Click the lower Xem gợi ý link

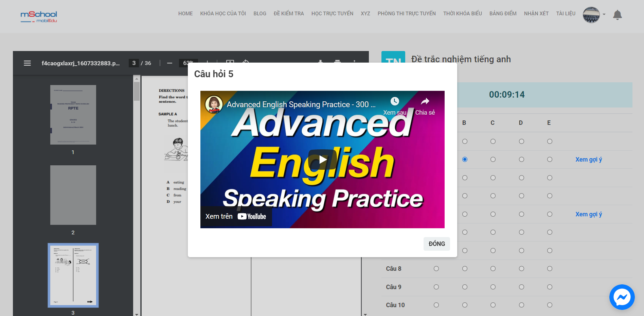tap(589, 214)
